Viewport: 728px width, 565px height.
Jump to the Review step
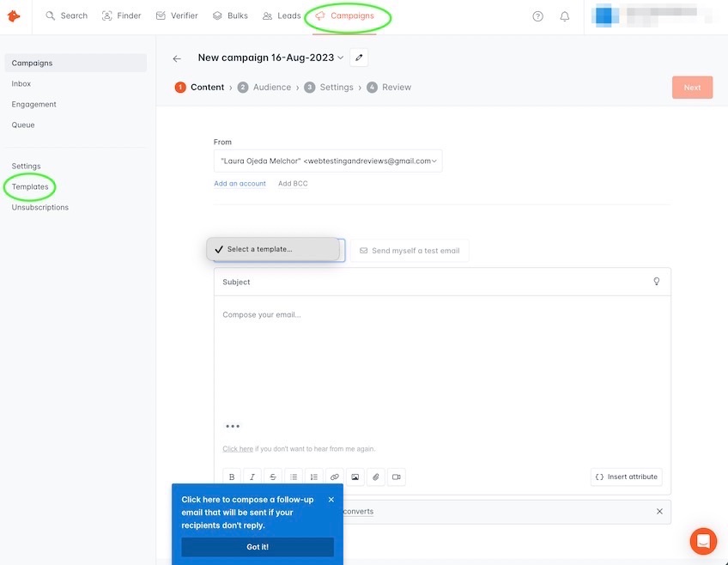(389, 88)
